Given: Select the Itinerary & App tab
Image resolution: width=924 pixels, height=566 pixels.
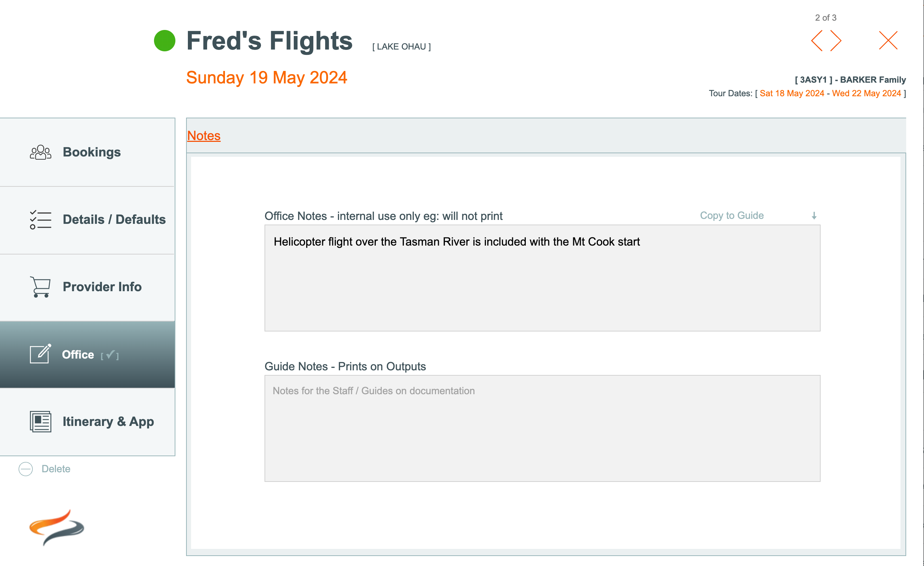Looking at the screenshot, I should click(108, 422).
